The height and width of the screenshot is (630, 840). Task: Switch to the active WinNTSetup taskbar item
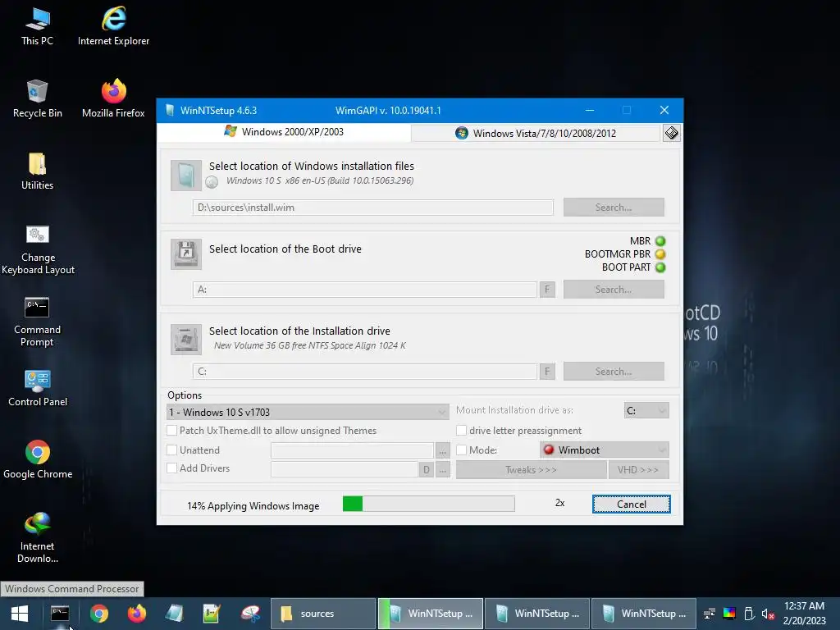coord(431,614)
